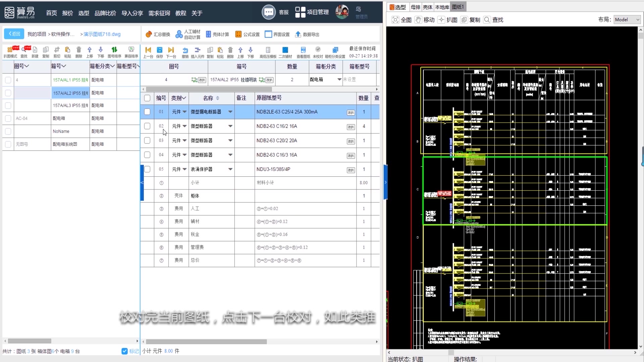Expand the 箱柜分类 配电箱 combo box

click(x=339, y=79)
